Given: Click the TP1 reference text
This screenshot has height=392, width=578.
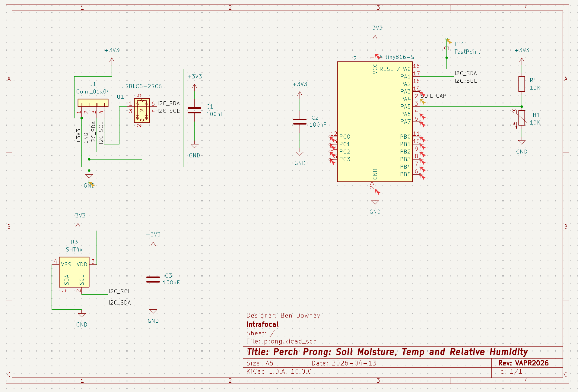Looking at the screenshot, I should 459,44.
